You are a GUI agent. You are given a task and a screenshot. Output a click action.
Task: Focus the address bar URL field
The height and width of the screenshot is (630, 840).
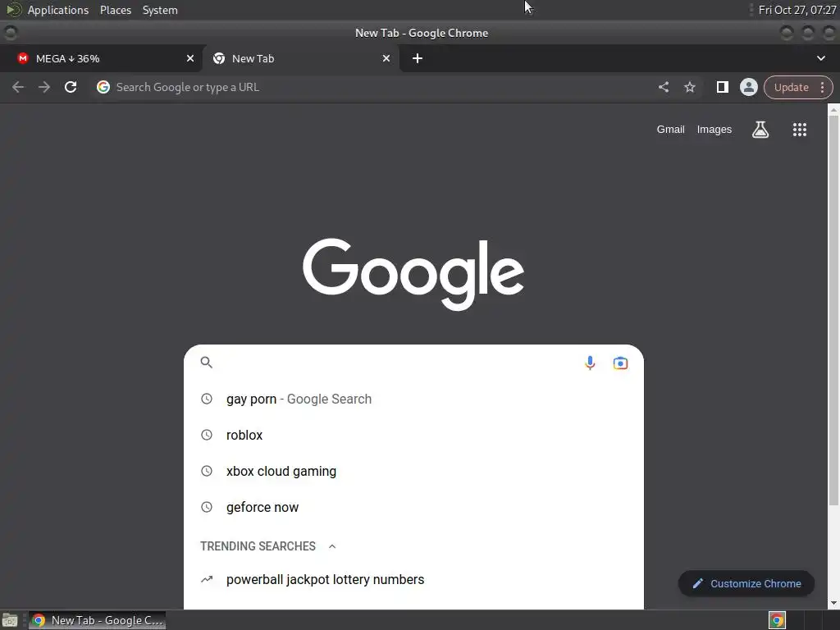[x=375, y=87]
